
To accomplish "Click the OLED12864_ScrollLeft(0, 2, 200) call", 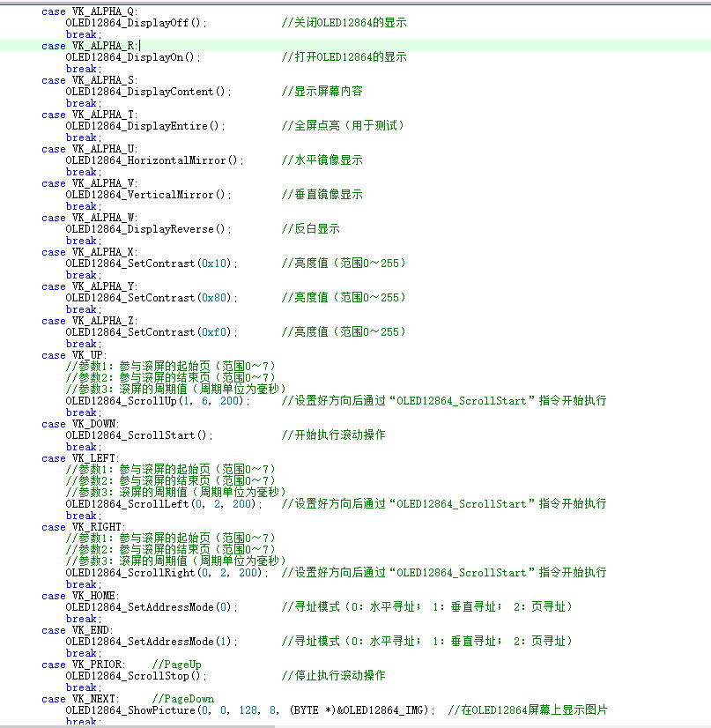I will click(164, 504).
